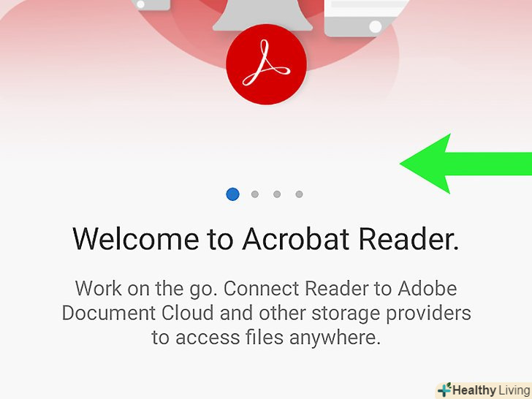532x399 pixels.
Task: Click the Welcome to Acrobat Reader heading
Action: [266, 239]
